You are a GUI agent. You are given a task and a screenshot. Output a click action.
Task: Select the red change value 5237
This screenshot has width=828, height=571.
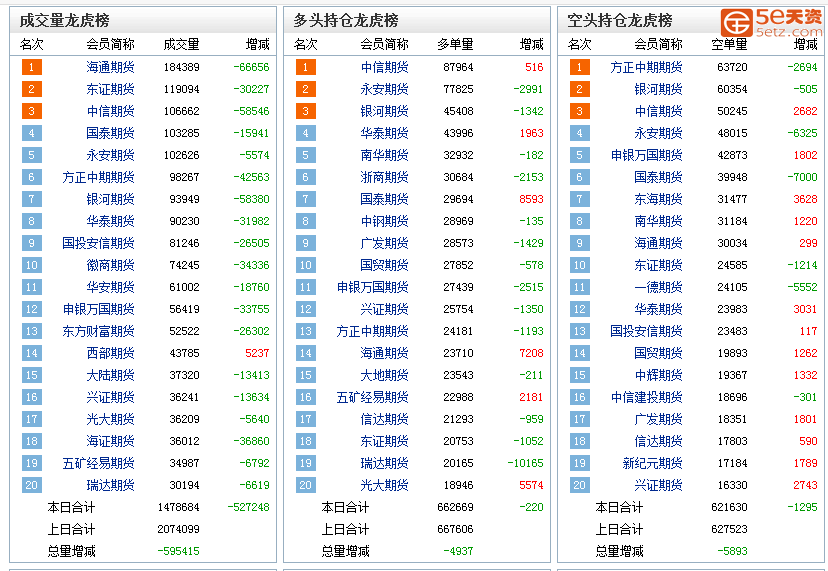click(x=257, y=353)
